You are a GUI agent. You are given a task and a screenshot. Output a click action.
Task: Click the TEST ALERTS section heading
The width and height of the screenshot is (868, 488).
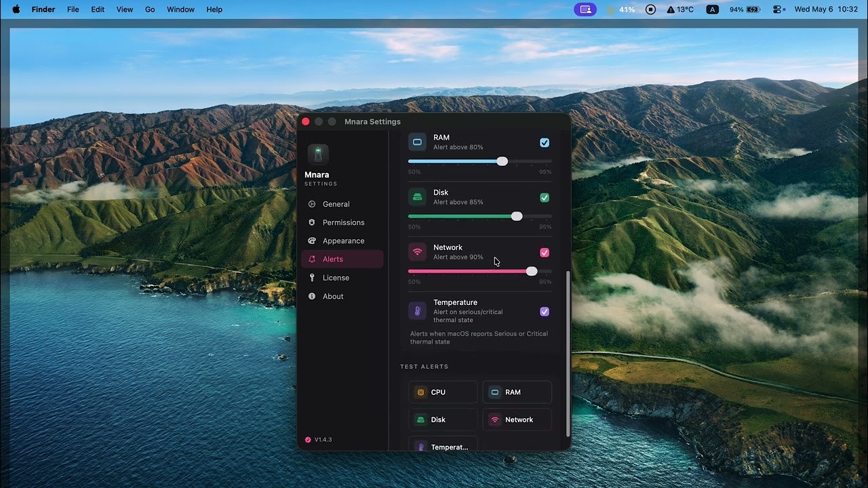[425, 367]
